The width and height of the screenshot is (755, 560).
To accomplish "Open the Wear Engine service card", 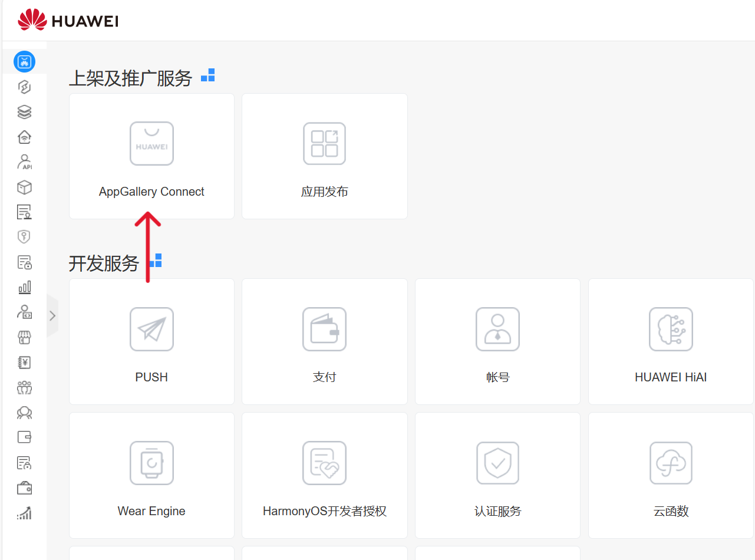I will coord(151,475).
